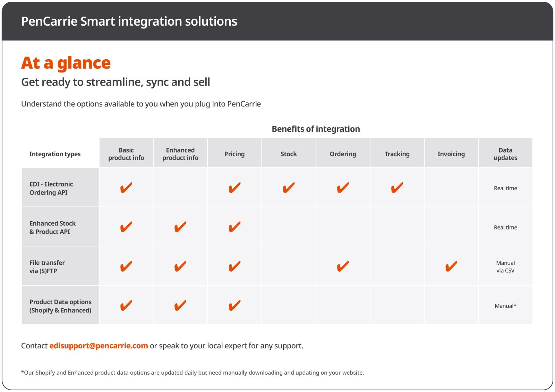The height and width of the screenshot is (392, 555).
Task: Click Product Data options Basic product info checkmark
Action: click(126, 306)
